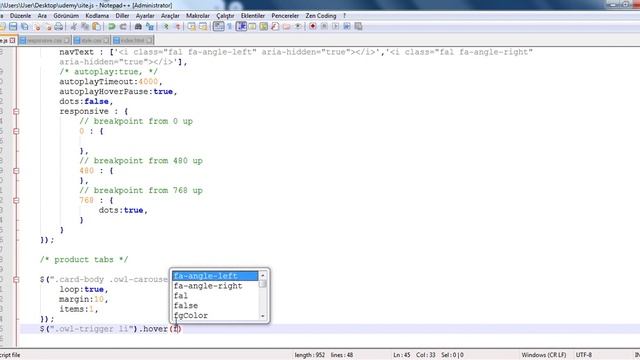
Task: Toggle synchronized vertical scrolling icon
Action: pos(191,27)
